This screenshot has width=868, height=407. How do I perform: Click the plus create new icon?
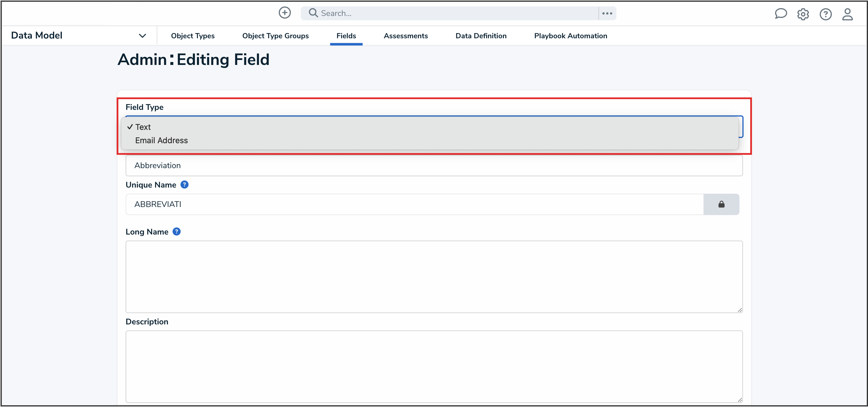(284, 13)
